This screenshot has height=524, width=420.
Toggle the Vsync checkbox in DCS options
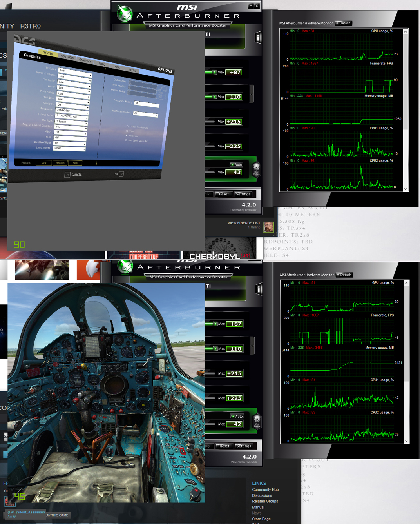click(127, 131)
